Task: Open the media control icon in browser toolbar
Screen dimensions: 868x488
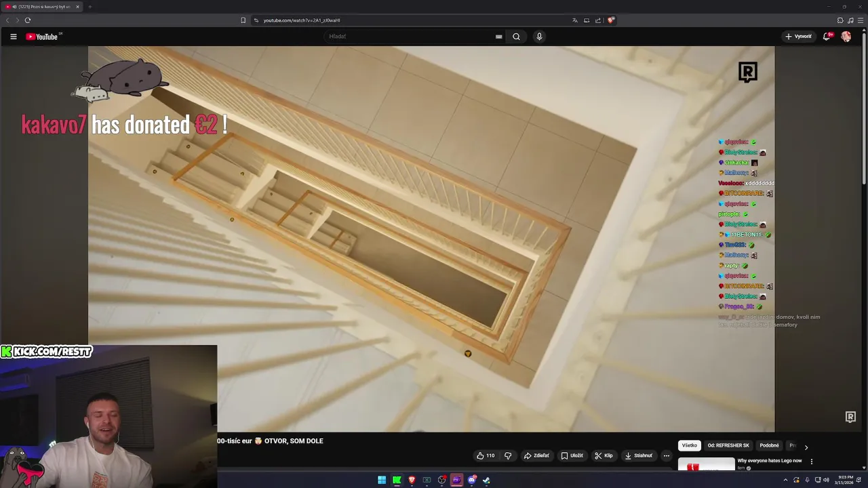Action: coord(850,20)
